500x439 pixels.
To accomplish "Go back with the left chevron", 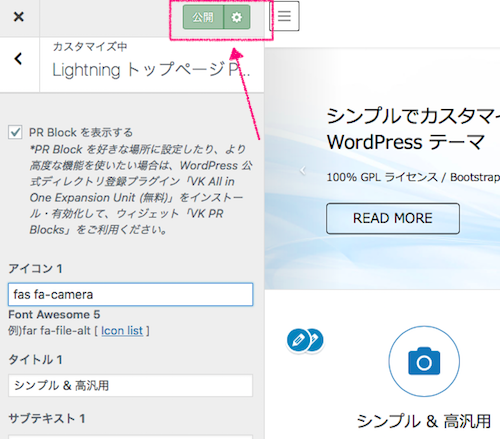I will pyautogui.click(x=18, y=59).
